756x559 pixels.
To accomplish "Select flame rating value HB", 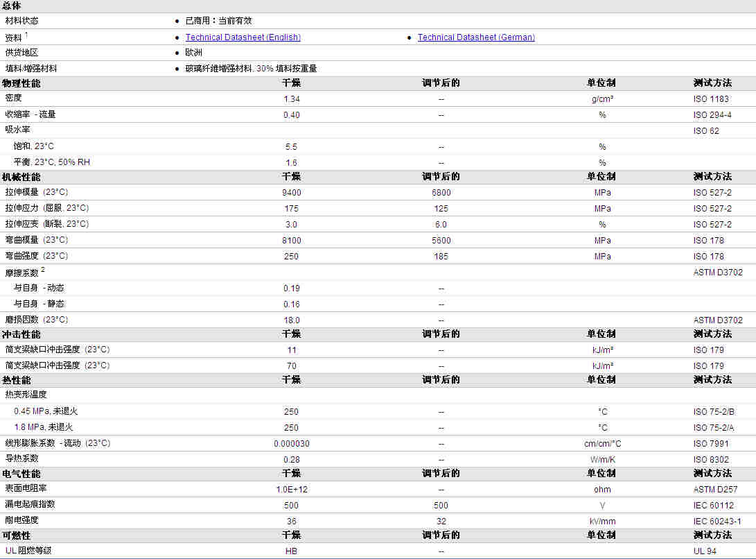I will pos(291,551).
